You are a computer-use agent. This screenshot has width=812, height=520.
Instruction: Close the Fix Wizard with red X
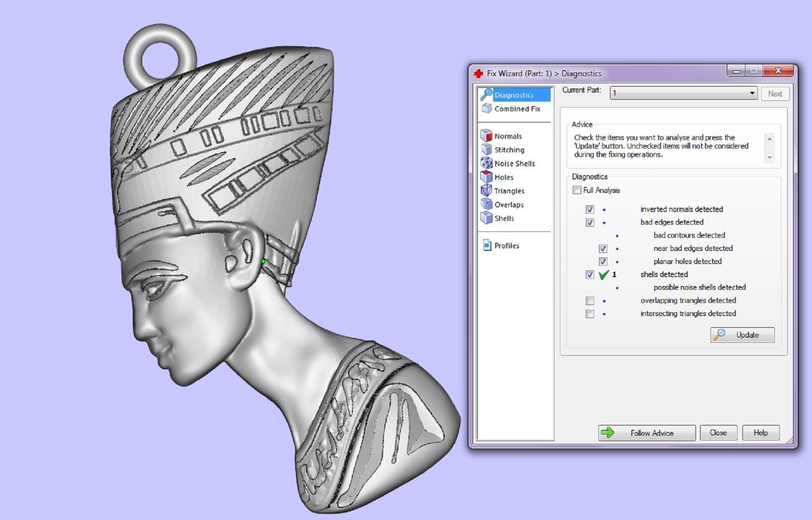[778, 71]
